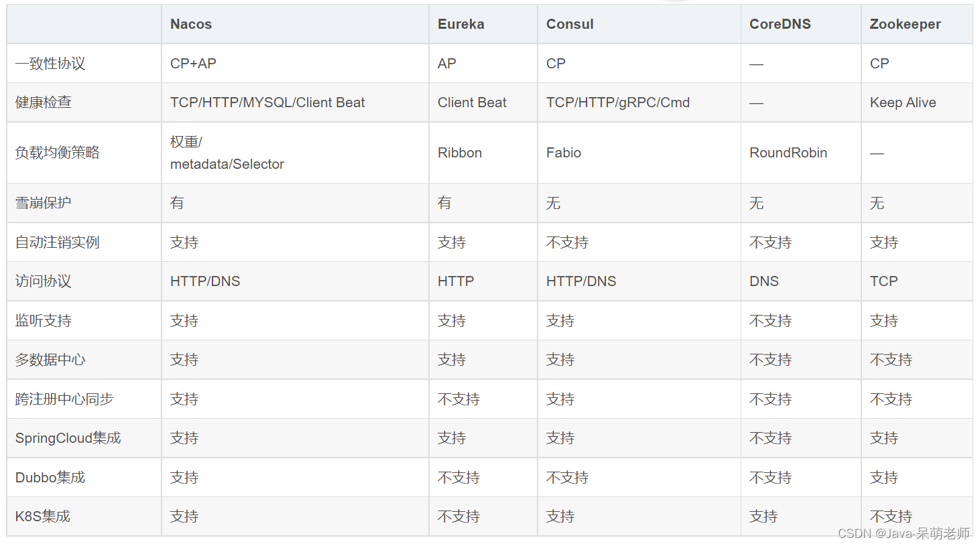
Task: Select the 访问协议 row label
Action: (44, 281)
